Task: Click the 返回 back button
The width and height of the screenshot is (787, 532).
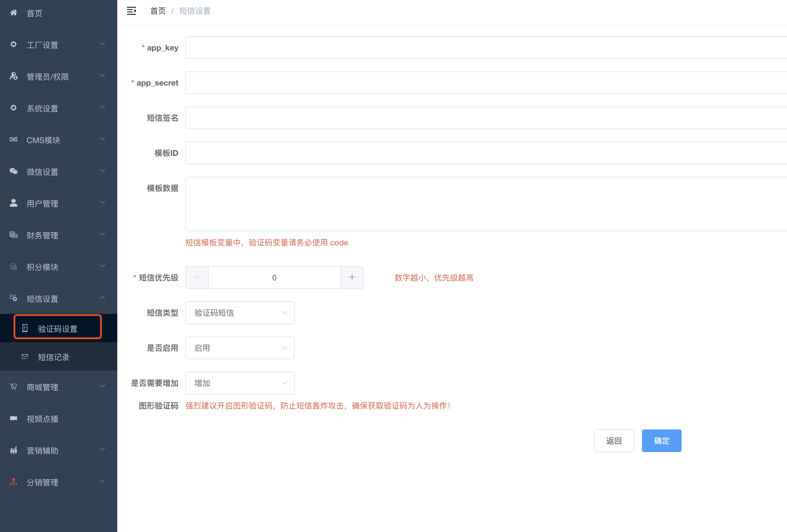Action: tap(614, 441)
